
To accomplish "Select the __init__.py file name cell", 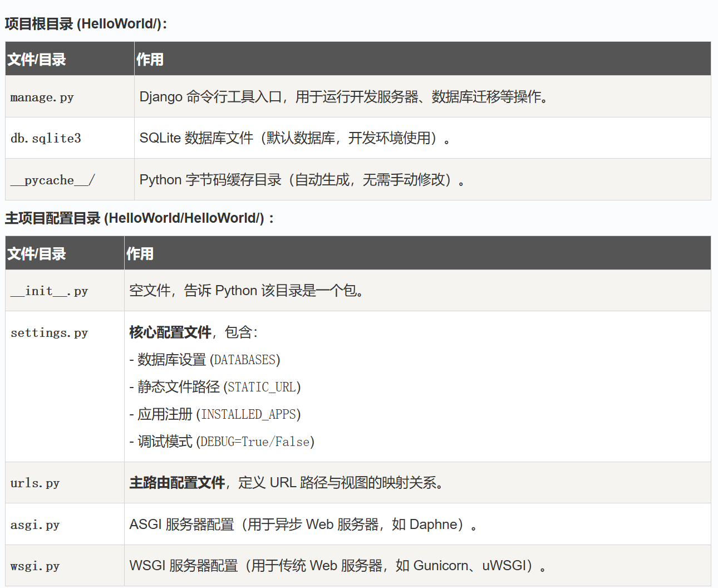I will pyautogui.click(x=49, y=291).
